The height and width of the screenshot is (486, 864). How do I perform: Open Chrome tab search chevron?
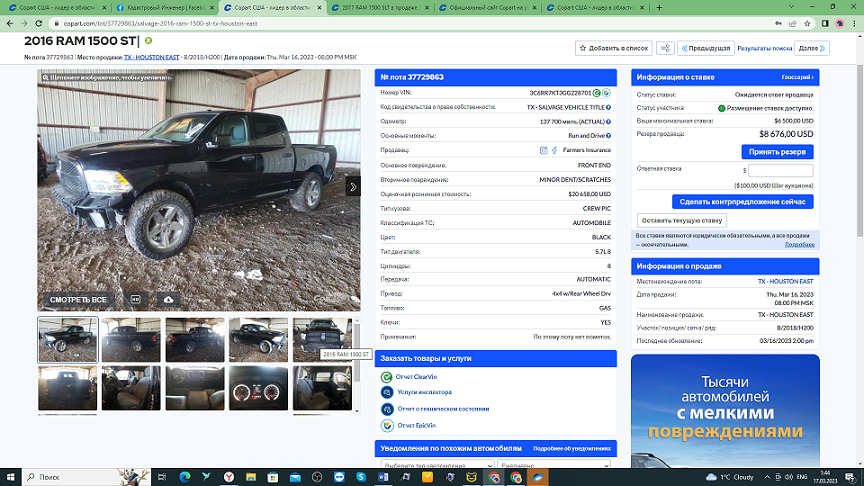[x=791, y=7]
